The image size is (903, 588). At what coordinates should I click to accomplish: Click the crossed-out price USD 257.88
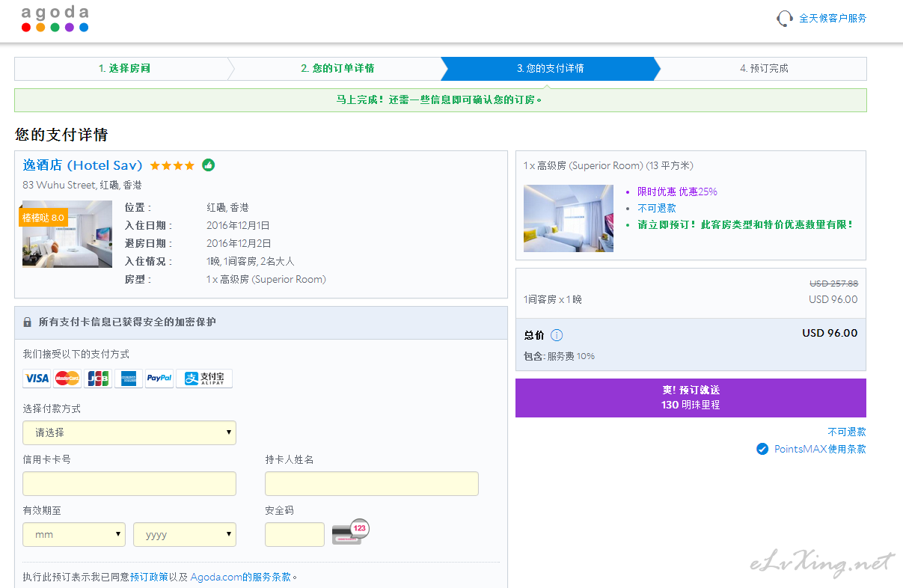833,284
